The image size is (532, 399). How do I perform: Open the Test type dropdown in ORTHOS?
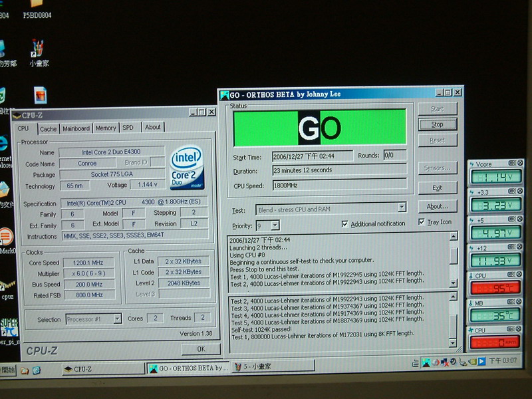[402, 207]
